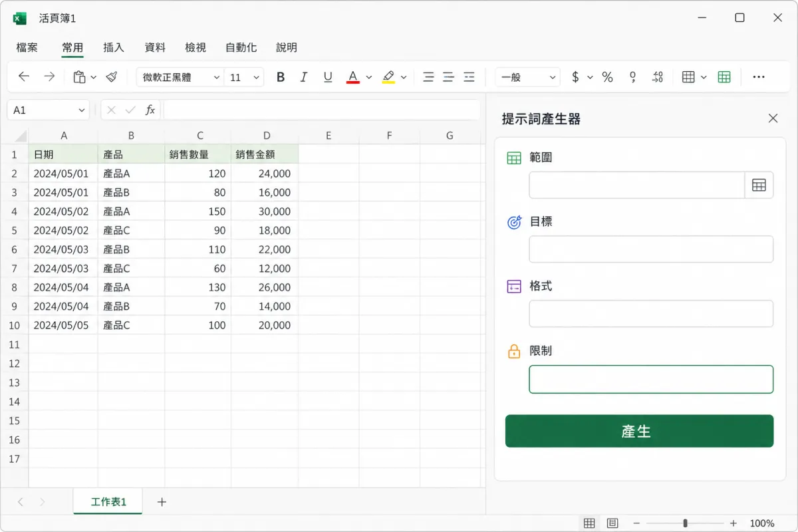Click the formula confirm checkmark icon

130,110
